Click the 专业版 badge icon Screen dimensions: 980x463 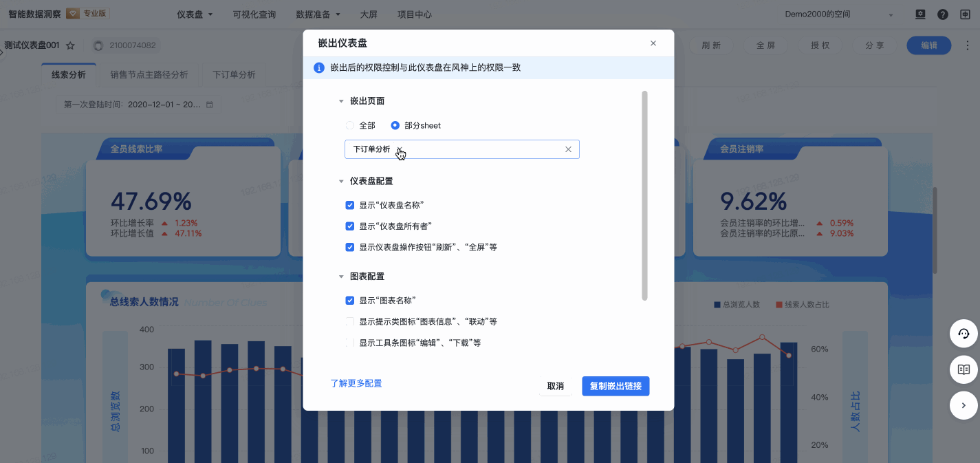tap(73, 14)
